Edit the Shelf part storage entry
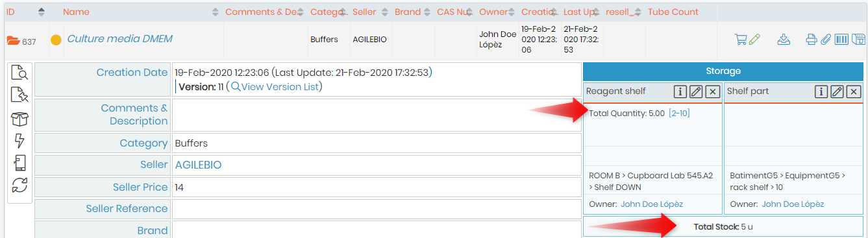The image size is (868, 238). coord(837,91)
